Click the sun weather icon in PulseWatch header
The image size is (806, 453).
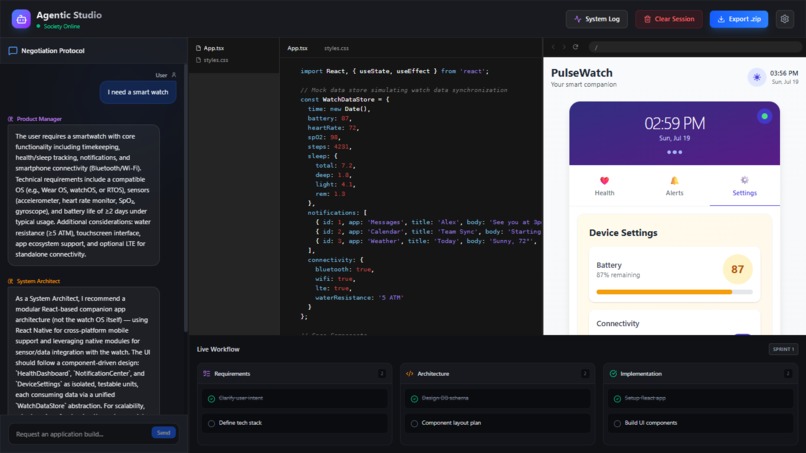(x=757, y=78)
